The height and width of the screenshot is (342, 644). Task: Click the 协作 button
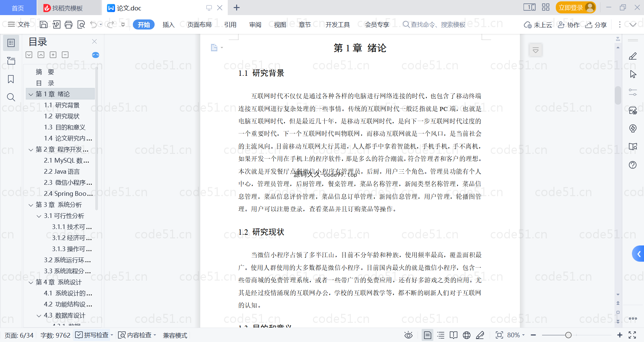[x=569, y=25]
